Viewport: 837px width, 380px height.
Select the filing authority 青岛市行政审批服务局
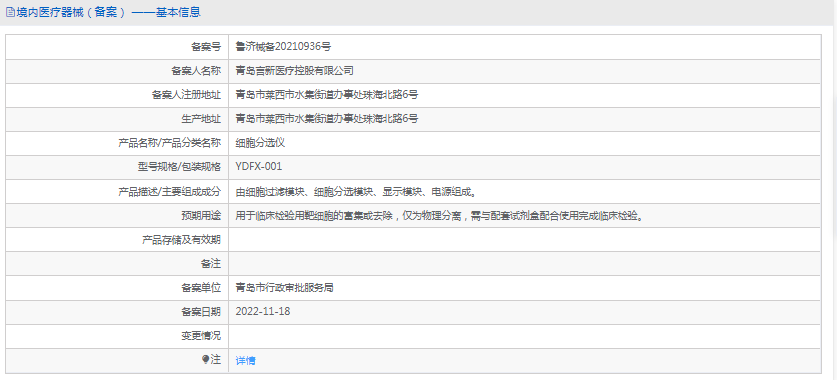[285, 288]
